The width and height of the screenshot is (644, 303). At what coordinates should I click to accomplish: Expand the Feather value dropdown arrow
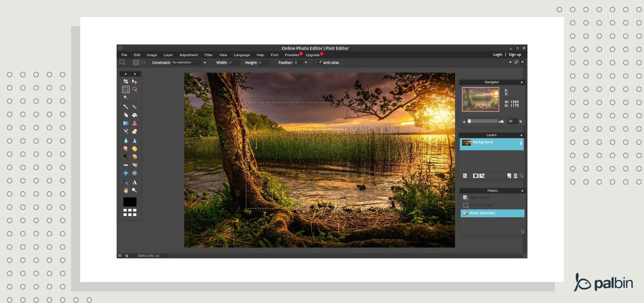pos(306,63)
